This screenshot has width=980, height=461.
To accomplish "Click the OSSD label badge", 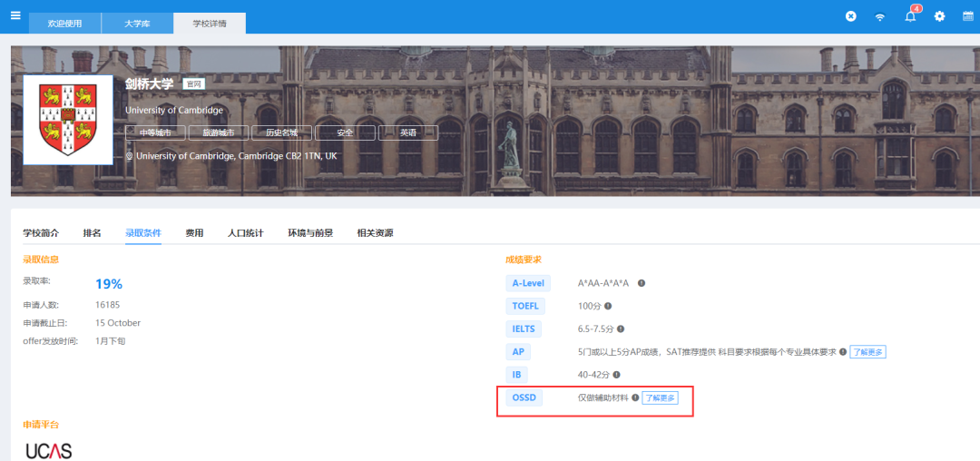I will [x=524, y=397].
